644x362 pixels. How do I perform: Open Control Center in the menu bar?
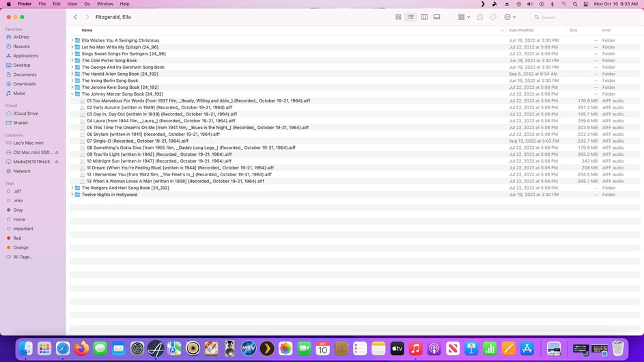(586, 3)
